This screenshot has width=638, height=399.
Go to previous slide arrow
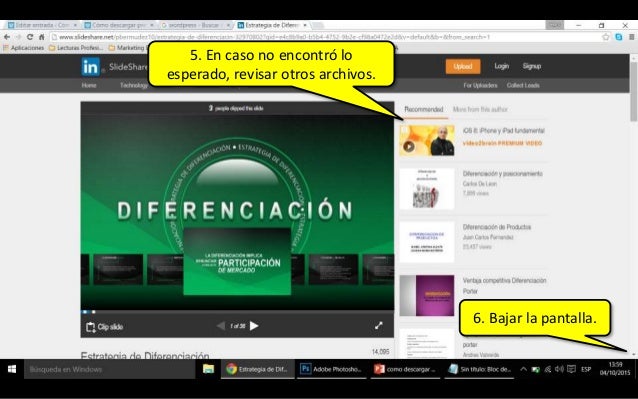pyautogui.click(x=221, y=326)
